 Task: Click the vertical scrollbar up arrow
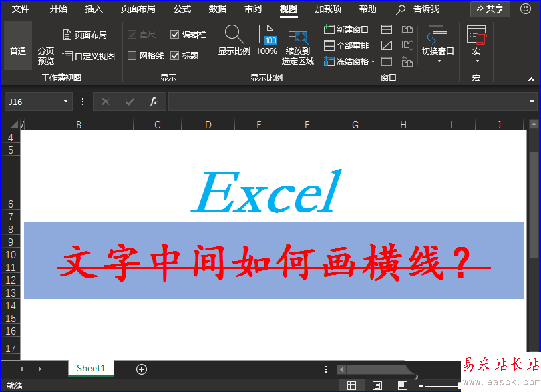534,124
